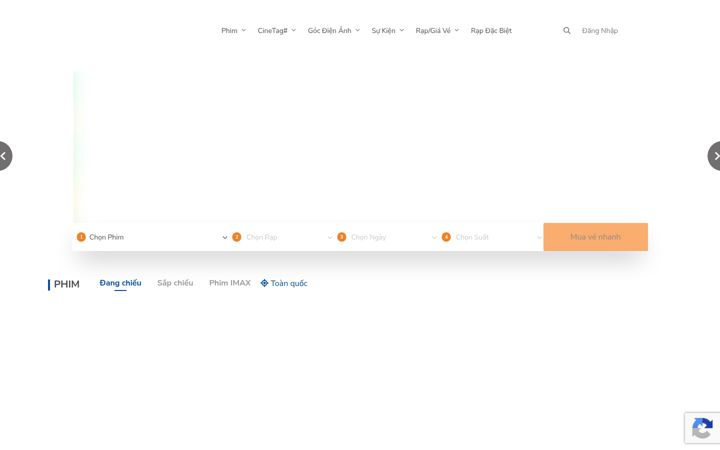720x450 pixels.
Task: Click the Mua vé nhanh button
Action: click(596, 237)
